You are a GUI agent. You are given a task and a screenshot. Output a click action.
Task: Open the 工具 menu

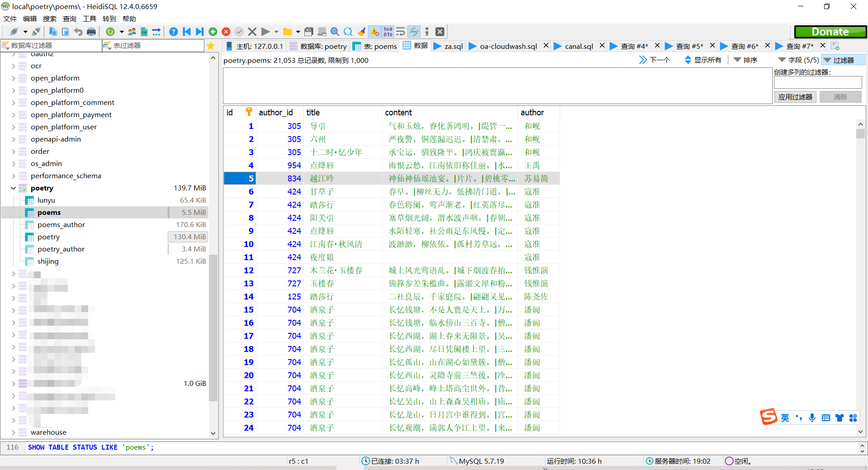point(90,19)
